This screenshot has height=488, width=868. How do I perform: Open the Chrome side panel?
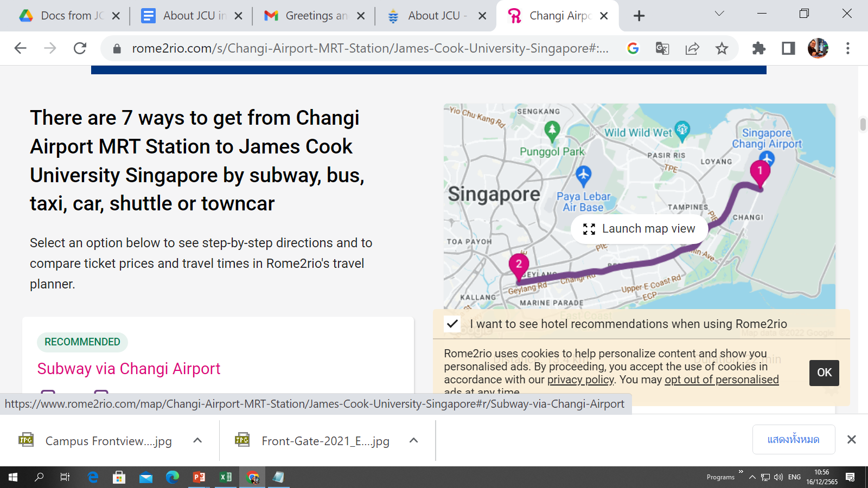click(788, 48)
